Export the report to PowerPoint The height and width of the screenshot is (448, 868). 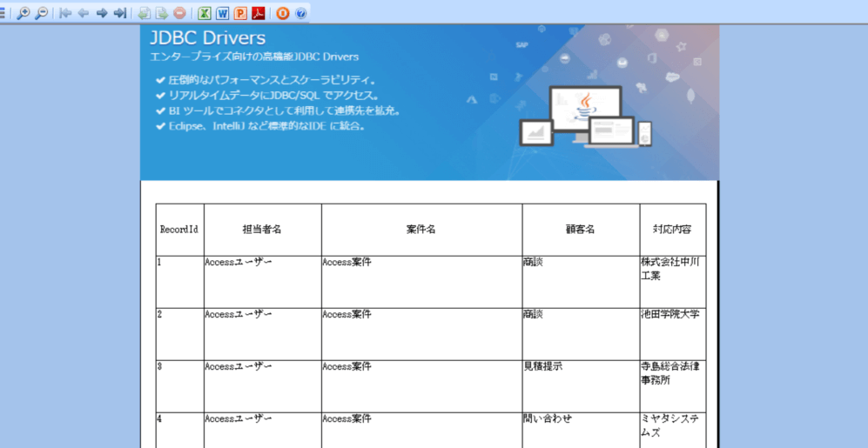point(240,13)
